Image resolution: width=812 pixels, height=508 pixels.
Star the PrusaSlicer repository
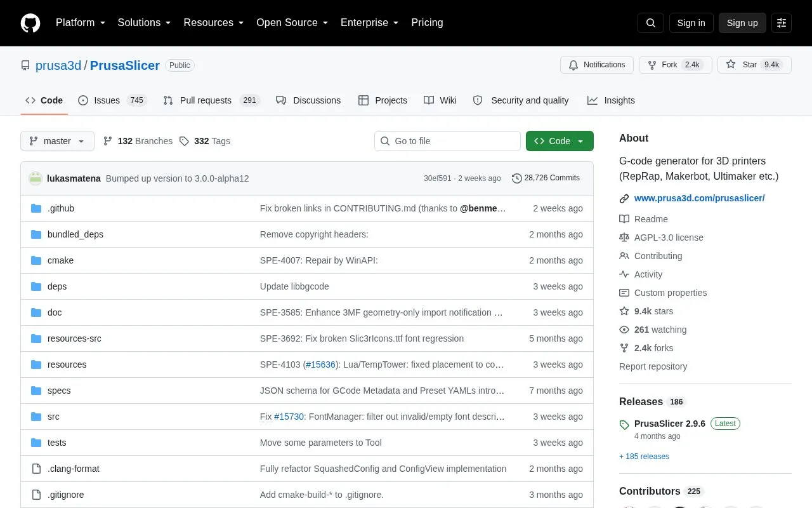(x=754, y=65)
